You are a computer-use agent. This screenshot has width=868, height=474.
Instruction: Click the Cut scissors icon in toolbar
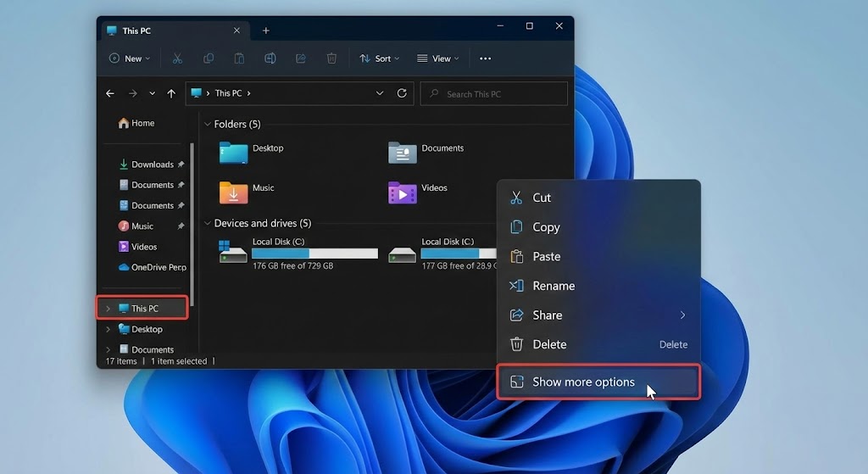pos(177,59)
